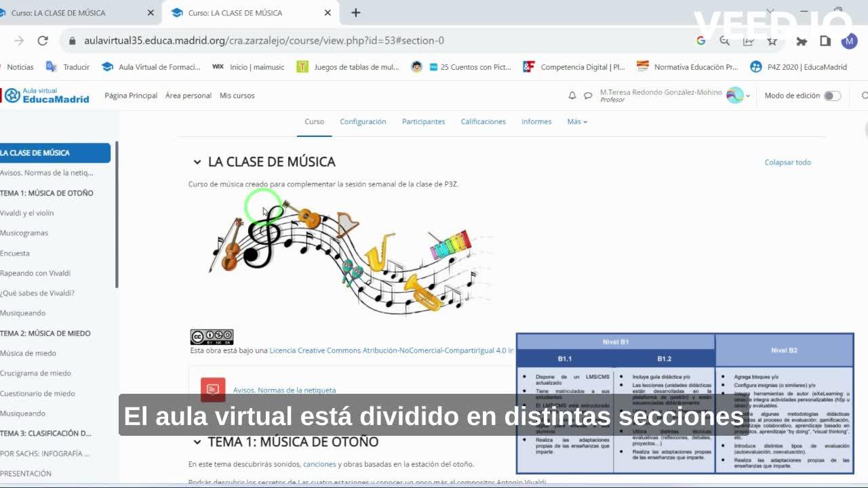The height and width of the screenshot is (488, 868).
Task: Open the Licencia Creative Commons link
Action: coord(391,350)
